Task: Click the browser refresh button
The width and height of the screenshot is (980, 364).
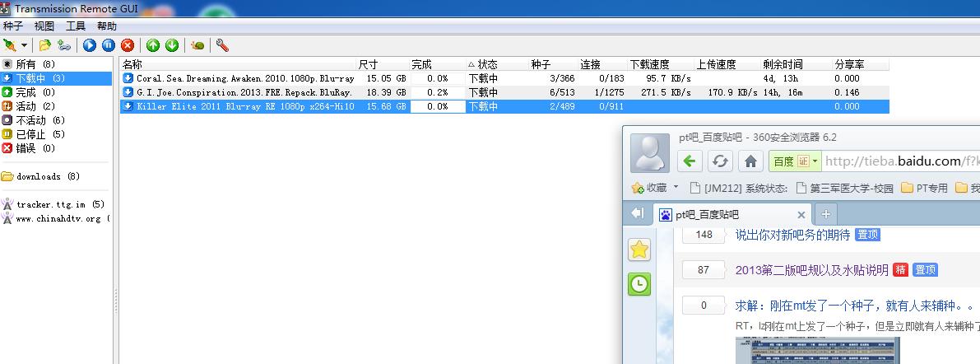Action: 720,161
